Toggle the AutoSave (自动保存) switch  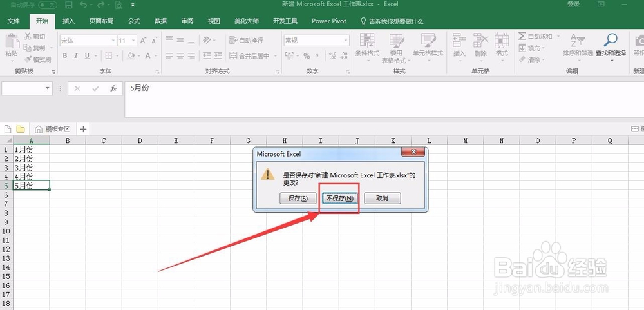click(x=48, y=5)
